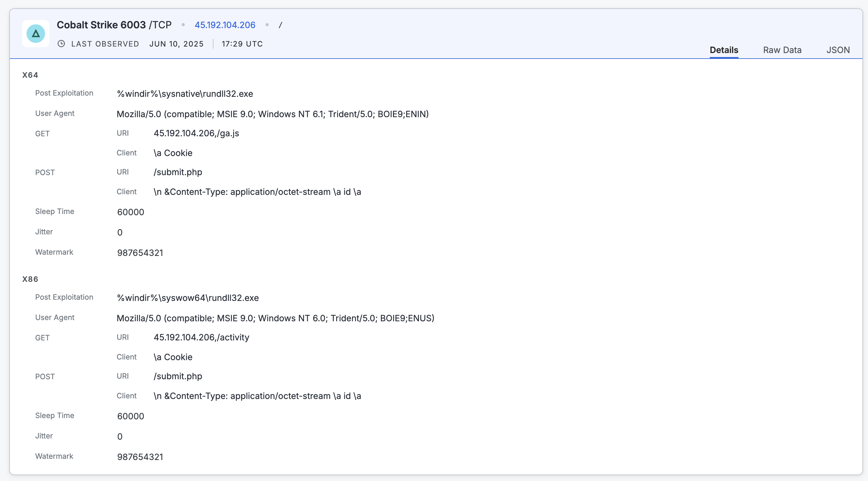This screenshot has height=481, width=868.
Task: Click the X64 User Agent label
Action: [x=55, y=113]
